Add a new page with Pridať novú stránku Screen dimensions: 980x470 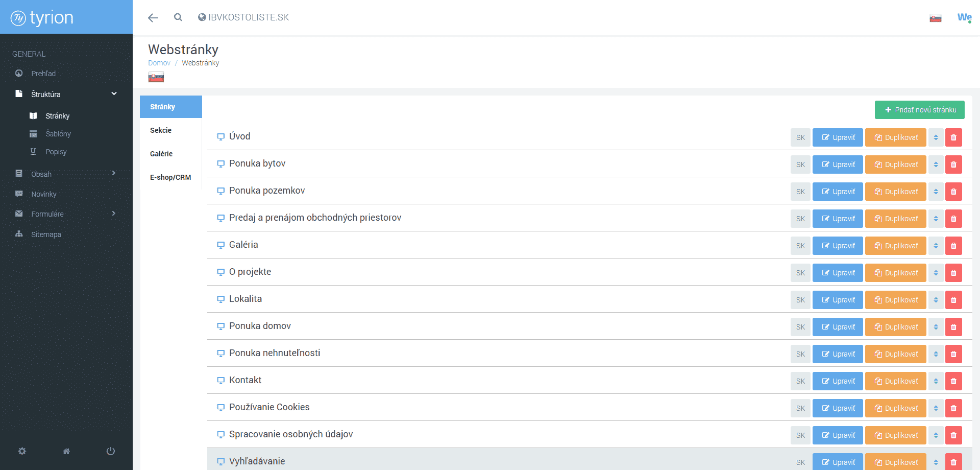point(919,110)
